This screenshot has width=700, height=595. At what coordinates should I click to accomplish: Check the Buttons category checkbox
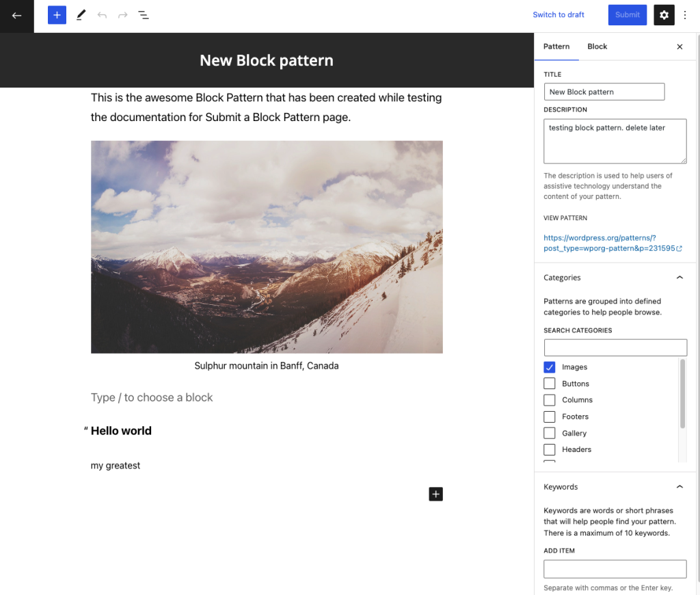pos(550,384)
